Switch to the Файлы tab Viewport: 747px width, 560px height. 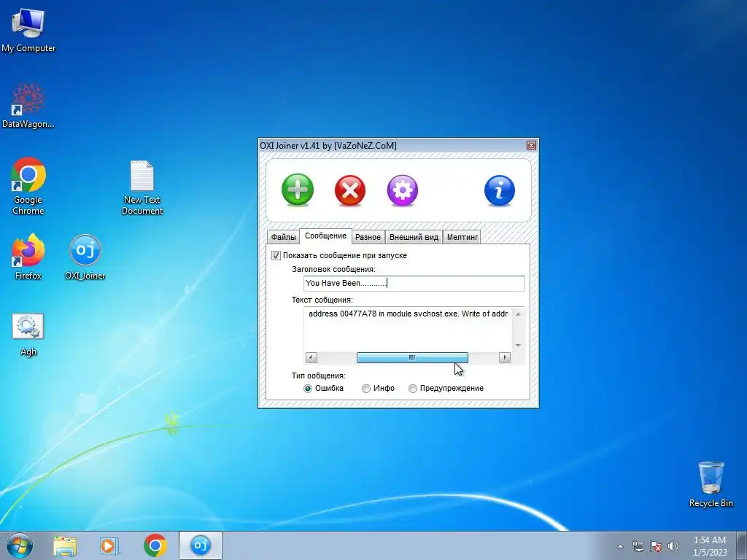tap(284, 237)
